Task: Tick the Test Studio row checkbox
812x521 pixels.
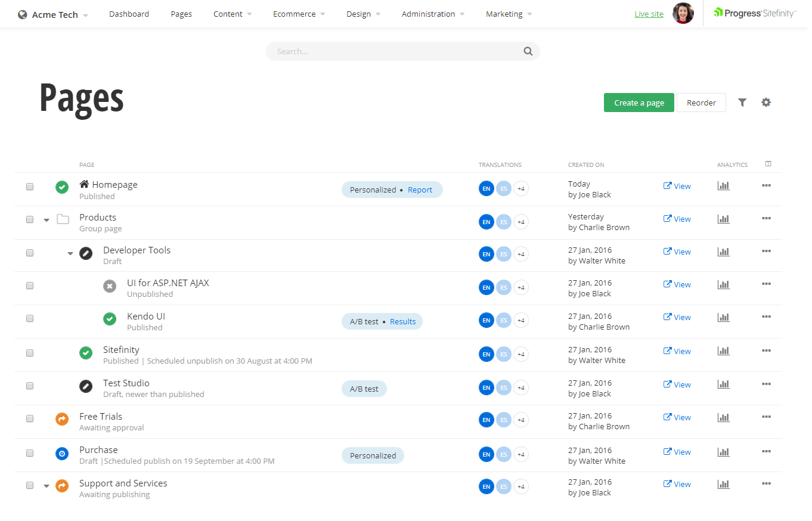Action: click(30, 386)
